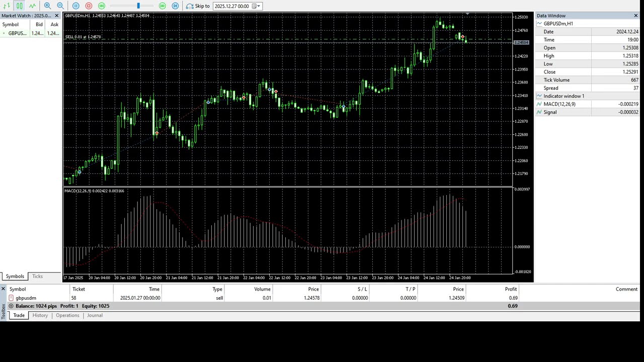This screenshot has height=362, width=644.
Task: Switch to the Journal tab
Action: (x=95, y=315)
